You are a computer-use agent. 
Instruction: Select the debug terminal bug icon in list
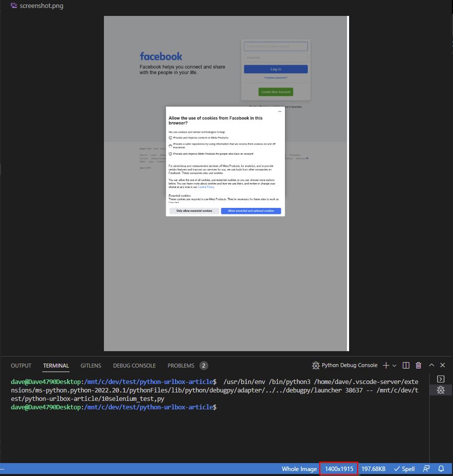point(441,390)
